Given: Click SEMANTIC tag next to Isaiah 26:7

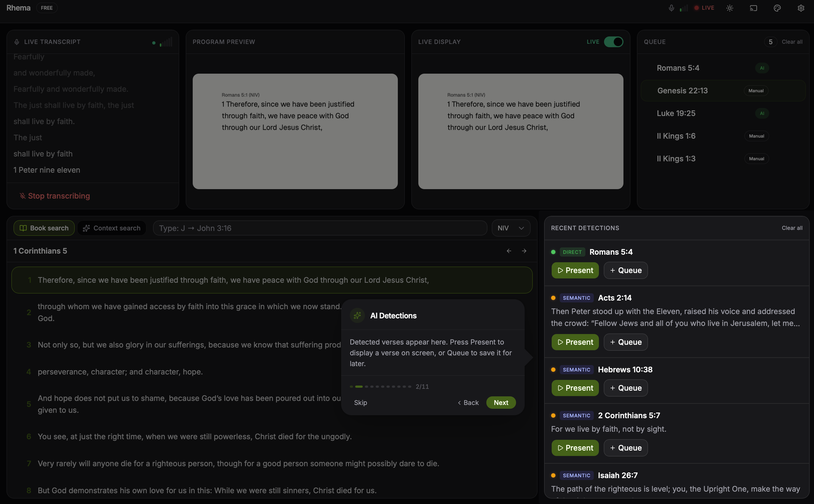Looking at the screenshot, I should (576, 475).
